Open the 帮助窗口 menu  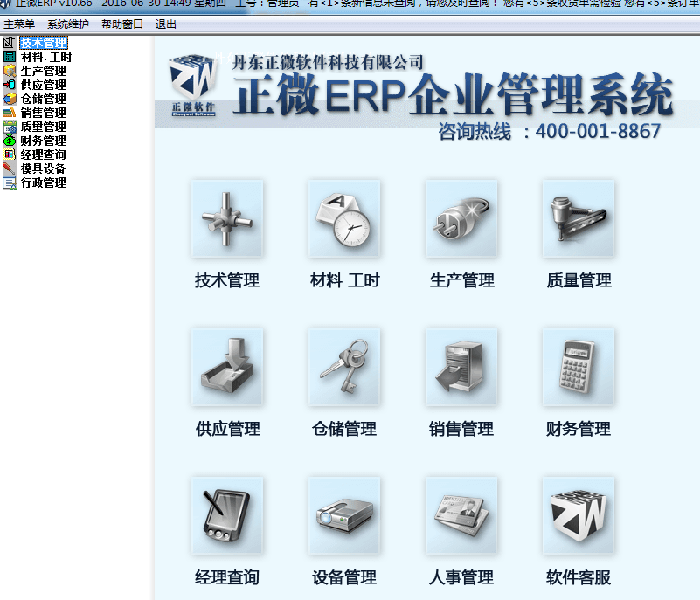point(121,24)
